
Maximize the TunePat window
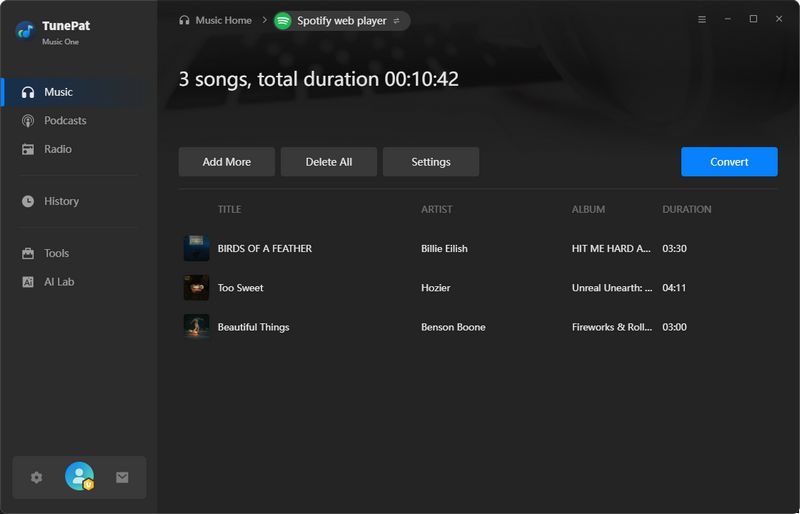click(753, 19)
